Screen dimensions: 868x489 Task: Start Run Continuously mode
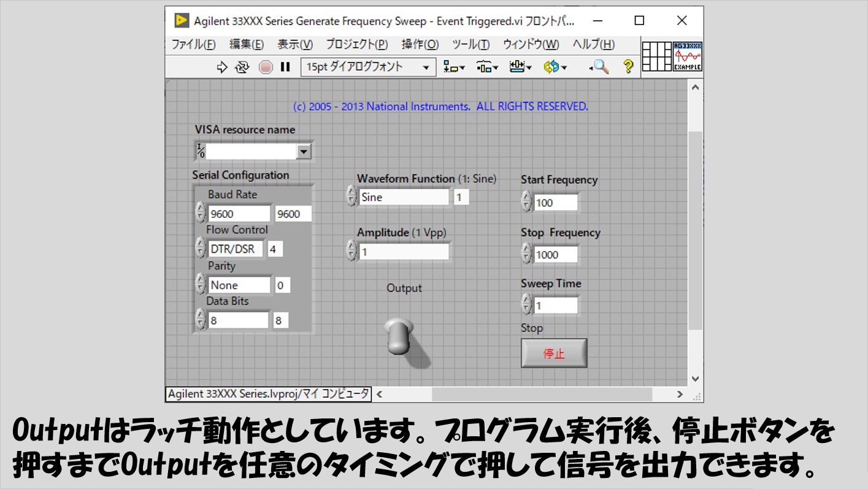point(242,67)
